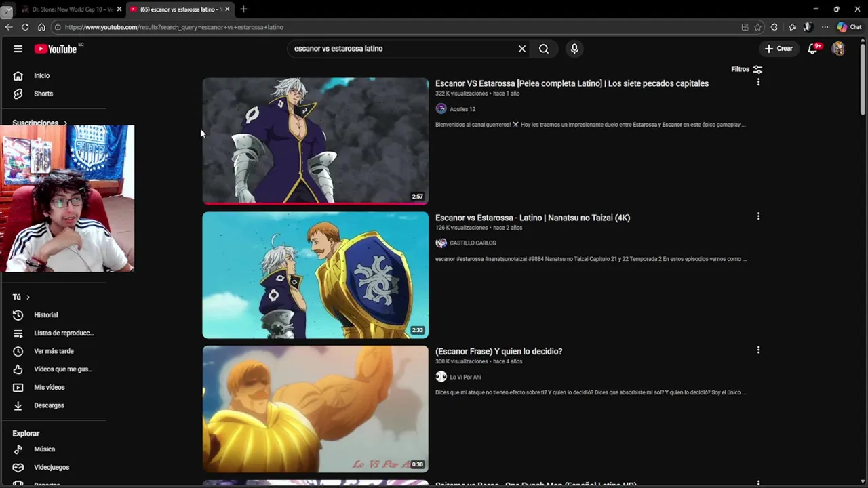Open the YouTube hamburger guide menu

pyautogui.click(x=18, y=49)
